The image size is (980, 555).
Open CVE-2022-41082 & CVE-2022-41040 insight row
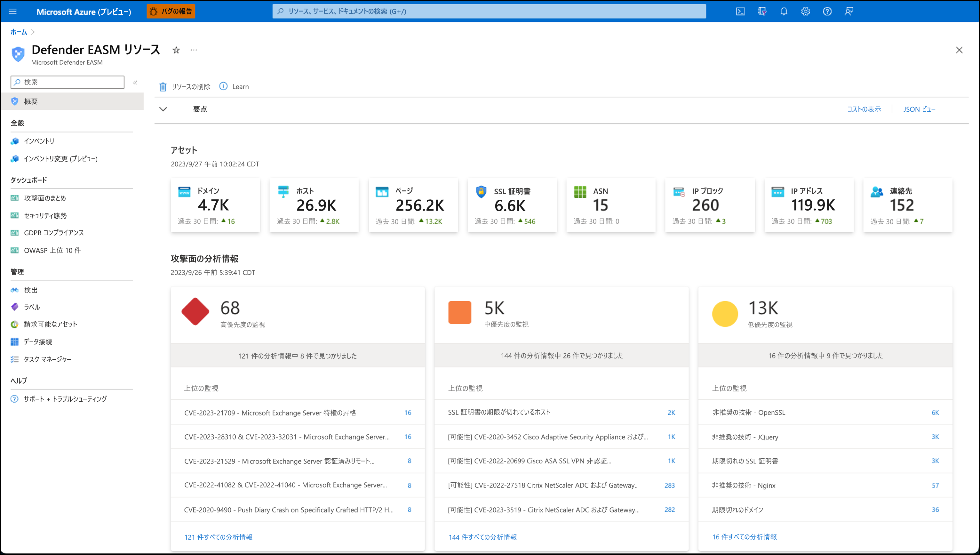(298, 485)
